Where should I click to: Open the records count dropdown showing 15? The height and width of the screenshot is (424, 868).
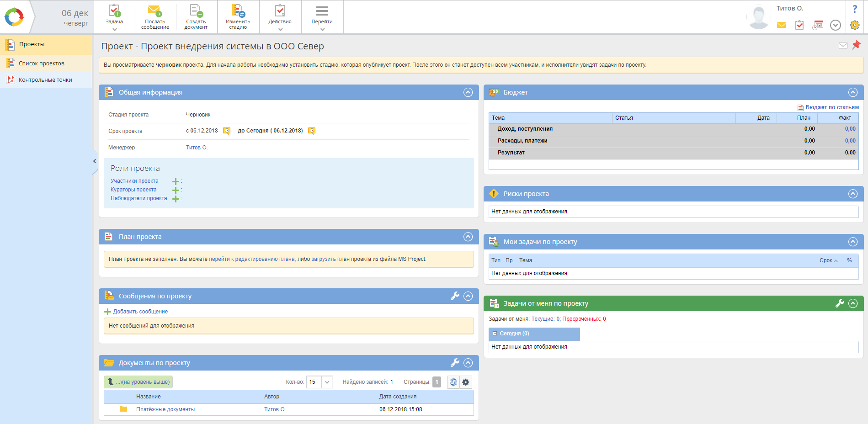coord(327,382)
